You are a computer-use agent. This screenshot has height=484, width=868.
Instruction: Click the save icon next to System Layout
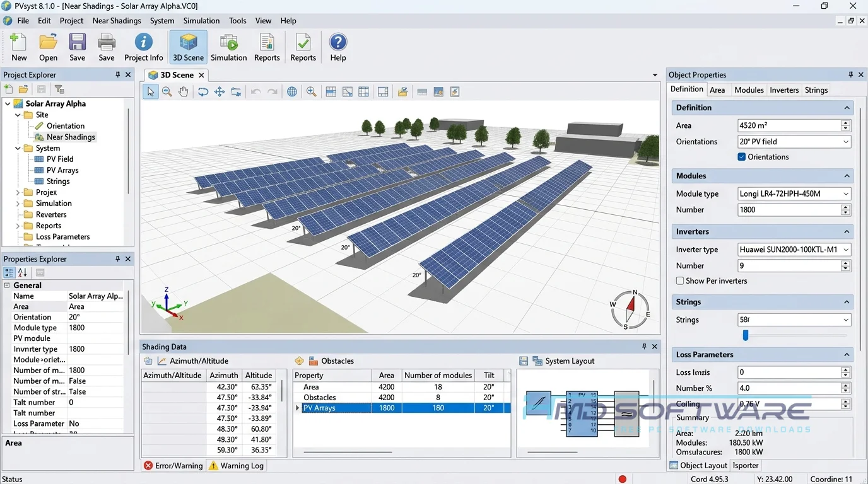tap(524, 361)
